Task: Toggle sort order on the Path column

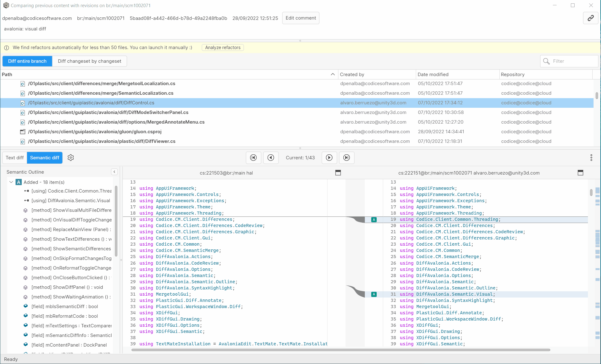Action: coord(332,74)
